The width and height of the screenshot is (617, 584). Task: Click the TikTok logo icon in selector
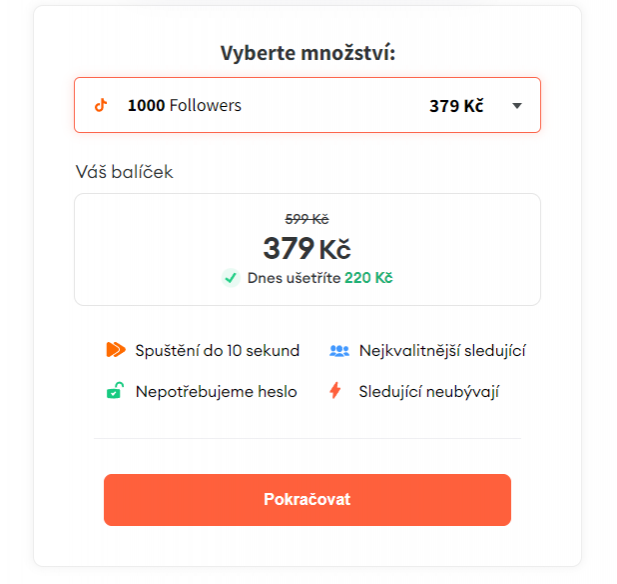tap(101, 105)
